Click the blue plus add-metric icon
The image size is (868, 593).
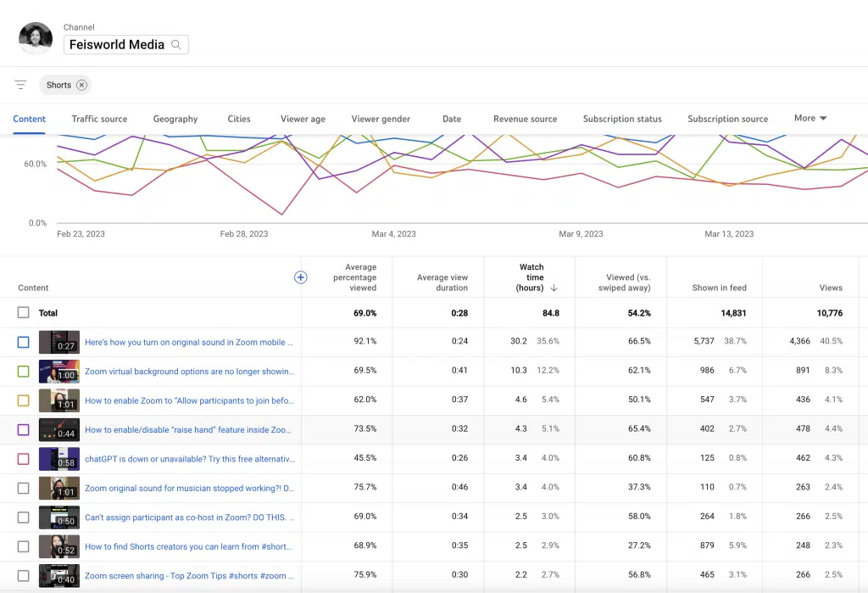(x=300, y=277)
